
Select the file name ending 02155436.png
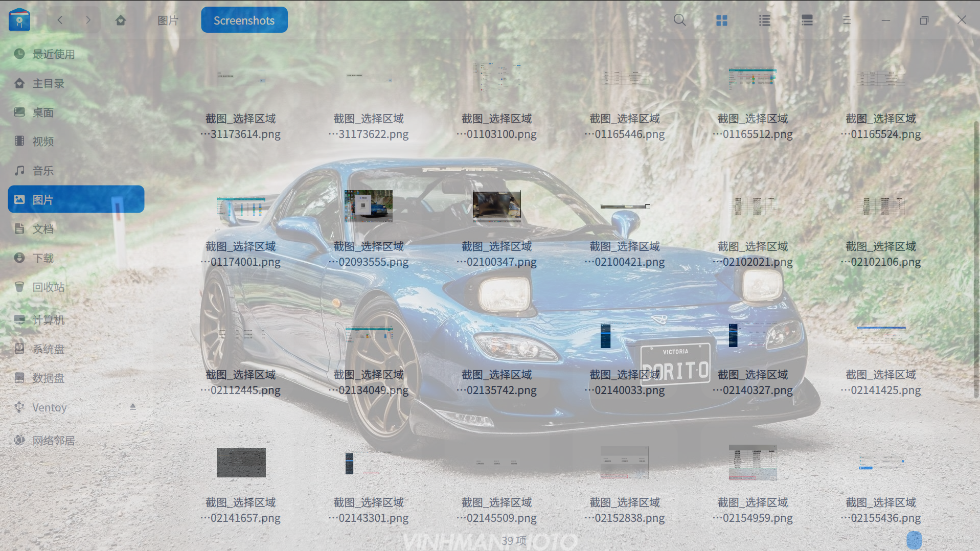881,510
